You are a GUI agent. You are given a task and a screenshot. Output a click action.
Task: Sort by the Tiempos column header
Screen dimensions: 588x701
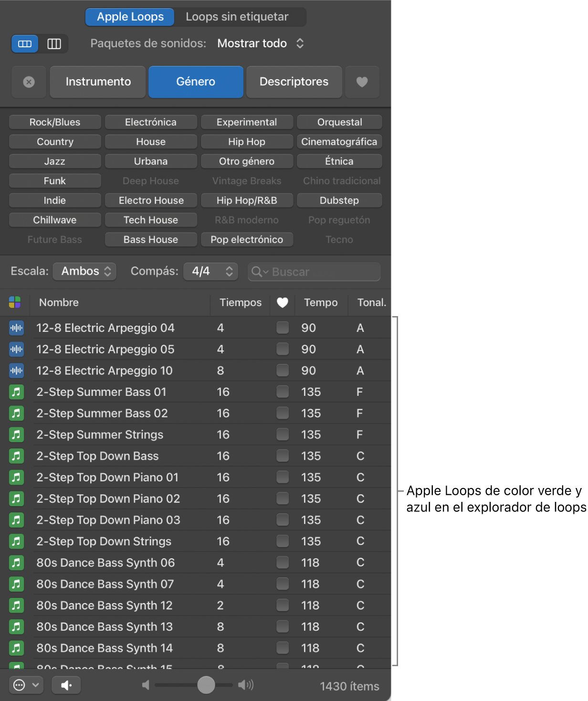(241, 302)
